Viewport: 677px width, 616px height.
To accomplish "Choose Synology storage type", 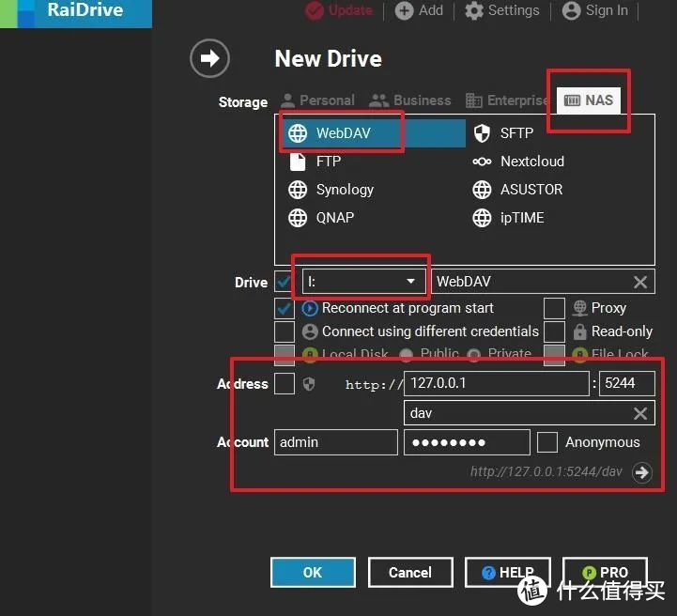I will coord(331,190).
